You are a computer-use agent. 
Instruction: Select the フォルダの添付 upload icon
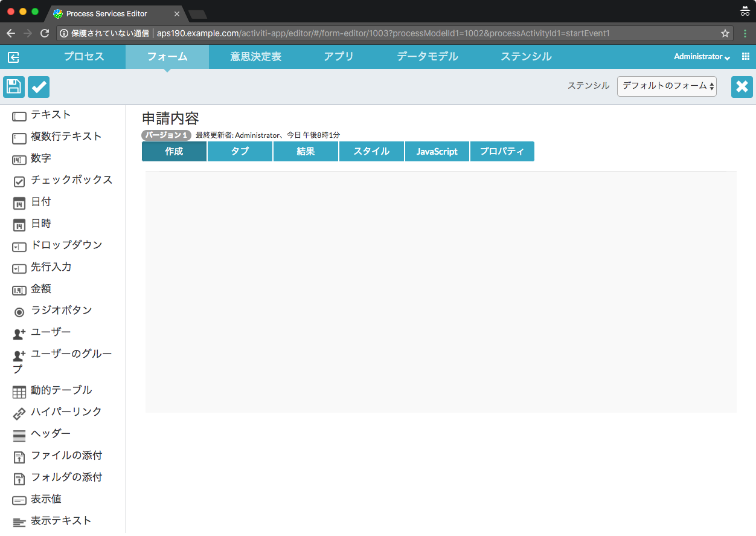(x=19, y=479)
